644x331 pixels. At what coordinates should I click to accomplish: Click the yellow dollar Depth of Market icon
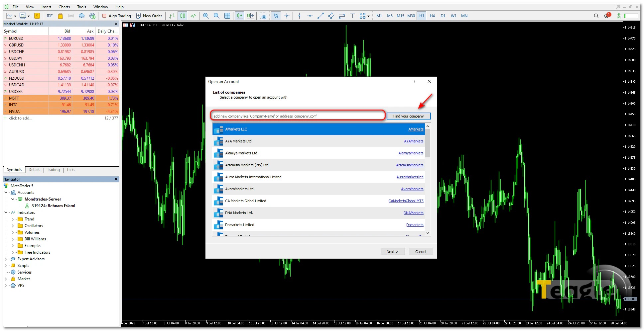tap(37, 16)
